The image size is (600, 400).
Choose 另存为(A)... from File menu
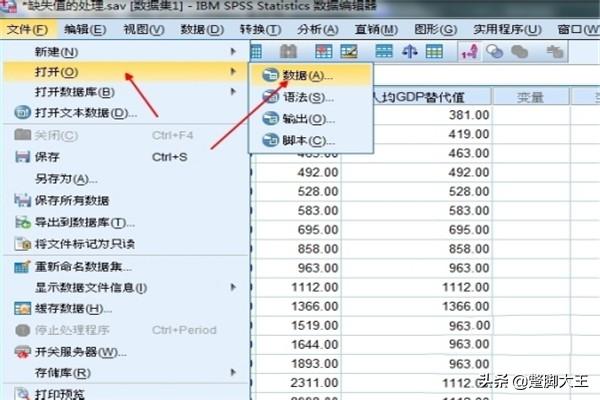[126, 179]
